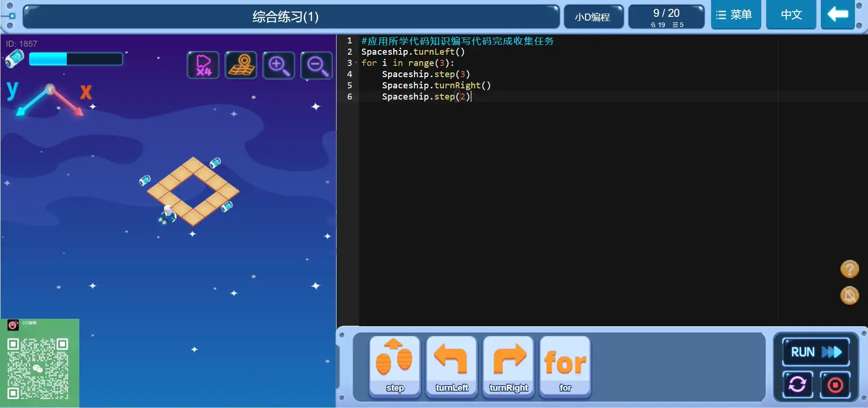This screenshot has width=868, height=408.
Task: Reset the level with refresh icon
Action: (x=797, y=385)
